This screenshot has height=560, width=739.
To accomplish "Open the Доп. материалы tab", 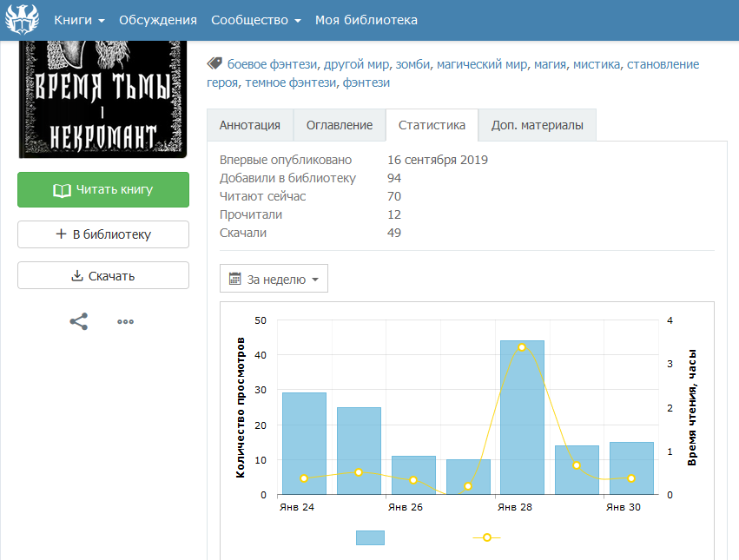I will tap(537, 125).
